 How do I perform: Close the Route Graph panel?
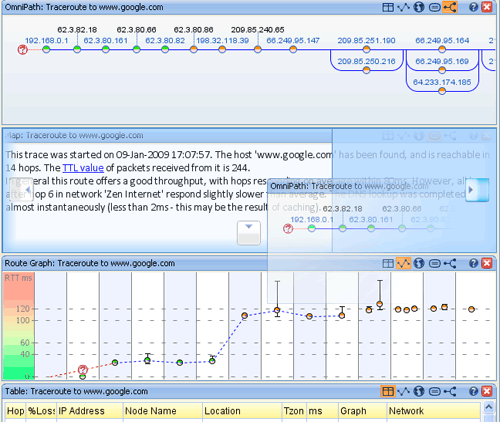487,263
